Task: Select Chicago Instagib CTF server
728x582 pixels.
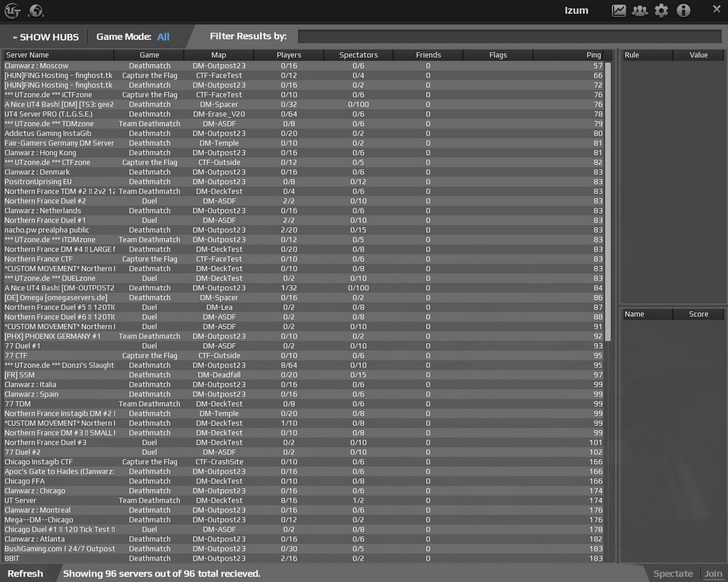Action: pyautogui.click(x=304, y=462)
